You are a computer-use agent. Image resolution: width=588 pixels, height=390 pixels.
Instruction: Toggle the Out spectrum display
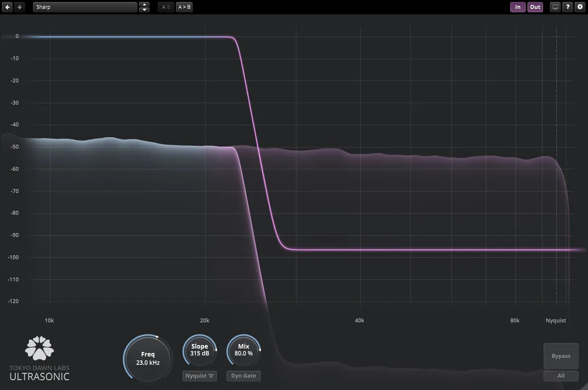point(535,7)
